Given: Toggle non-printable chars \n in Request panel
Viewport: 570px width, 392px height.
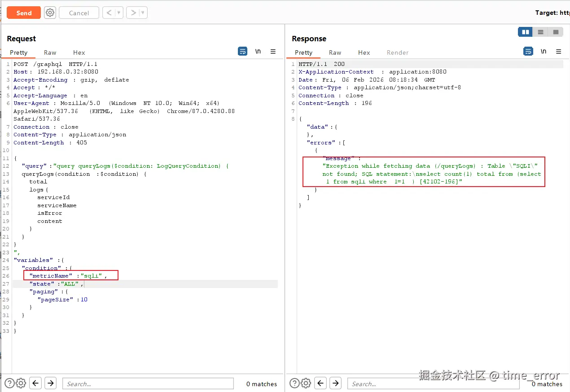Looking at the screenshot, I should click(x=258, y=52).
